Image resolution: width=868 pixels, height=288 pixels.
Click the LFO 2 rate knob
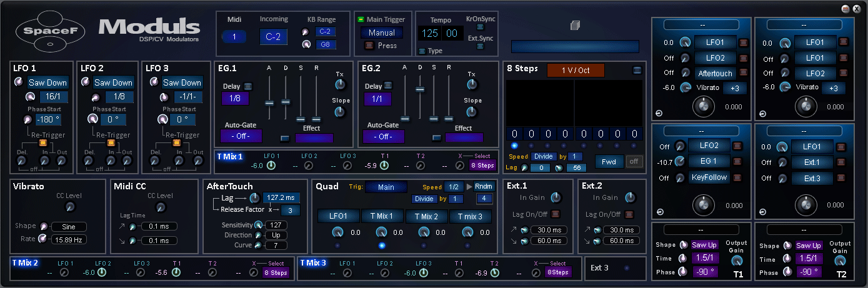(x=96, y=97)
